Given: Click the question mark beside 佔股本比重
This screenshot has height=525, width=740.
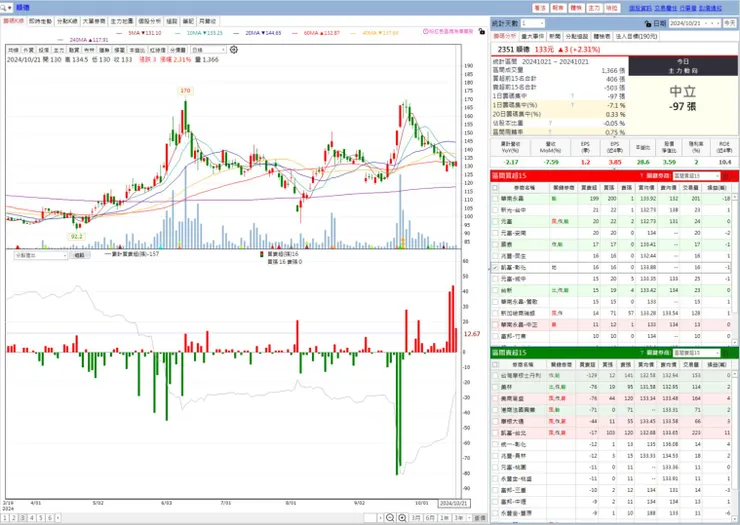Looking at the screenshot, I should tap(550, 123).
